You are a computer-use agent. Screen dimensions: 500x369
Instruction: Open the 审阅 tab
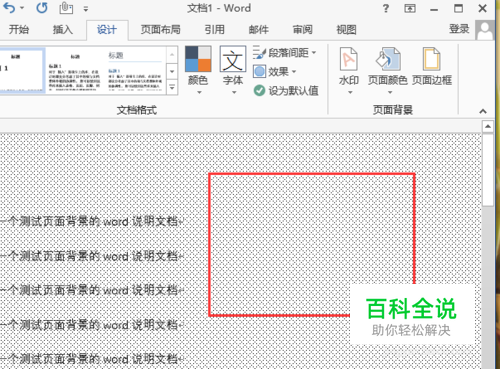click(x=303, y=30)
